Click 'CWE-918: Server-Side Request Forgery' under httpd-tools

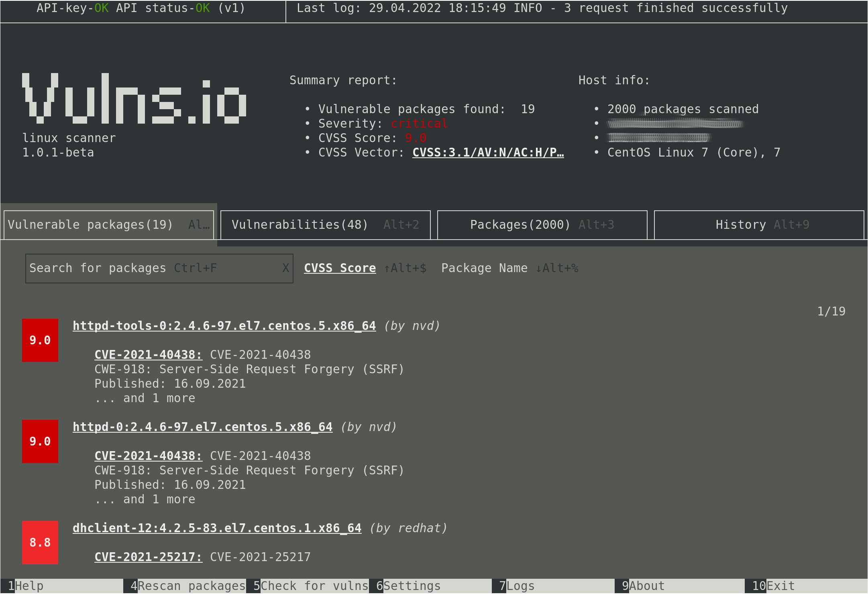click(249, 369)
